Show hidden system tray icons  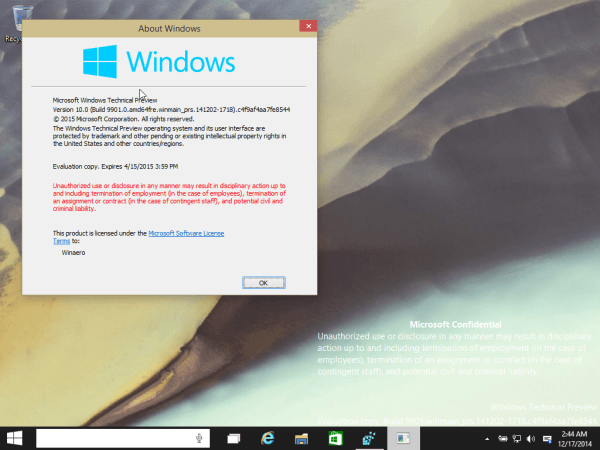click(x=487, y=439)
